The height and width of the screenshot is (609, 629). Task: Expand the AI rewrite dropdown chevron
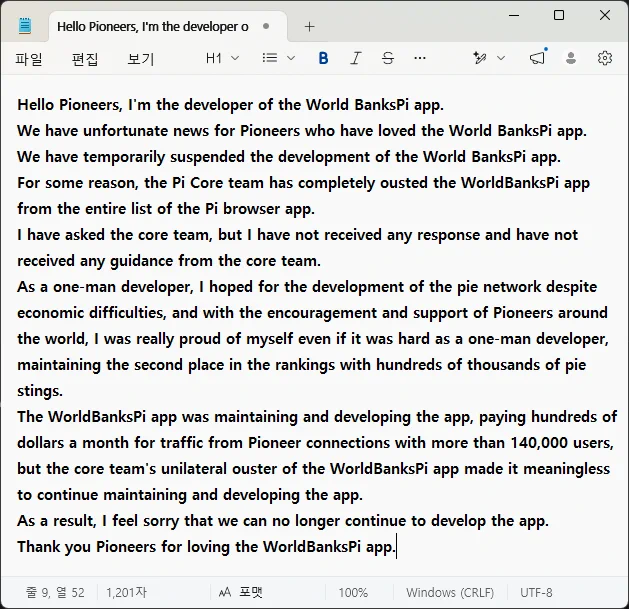click(501, 59)
